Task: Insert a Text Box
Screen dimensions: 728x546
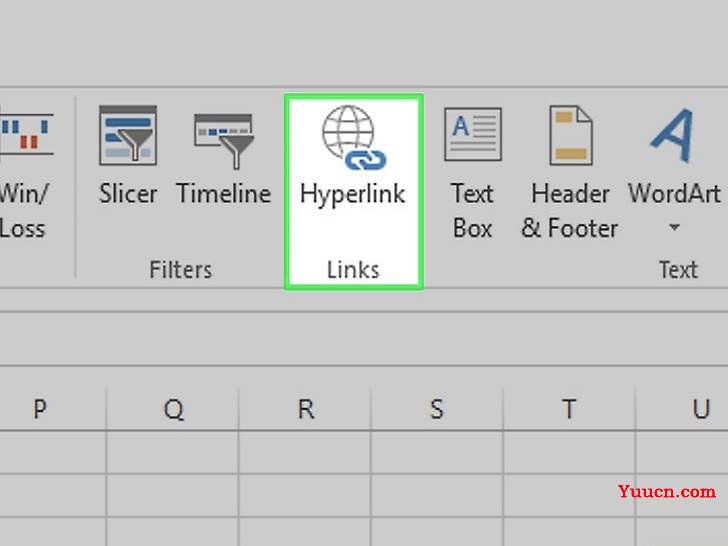Action: [x=473, y=172]
